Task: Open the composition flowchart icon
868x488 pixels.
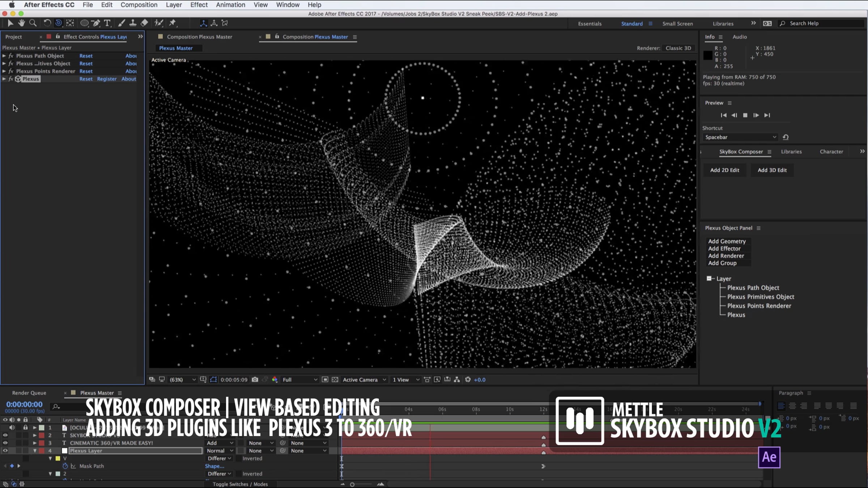Action: pyautogui.click(x=457, y=380)
